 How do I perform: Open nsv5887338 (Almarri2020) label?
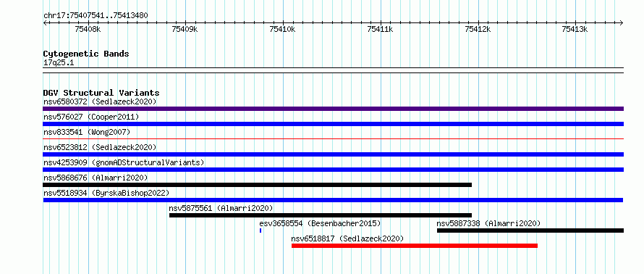[x=488, y=223]
